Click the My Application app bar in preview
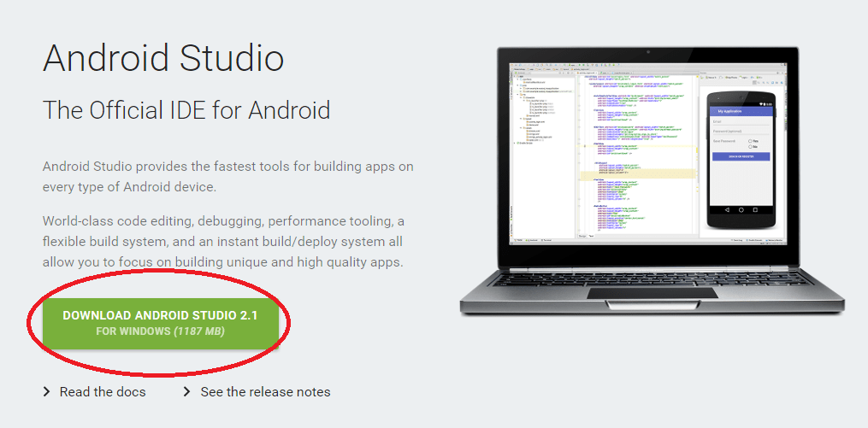The image size is (868, 428). (741, 111)
